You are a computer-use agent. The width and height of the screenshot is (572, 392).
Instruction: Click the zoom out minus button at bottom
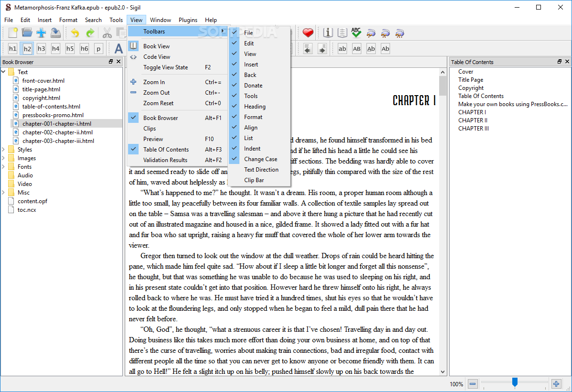pos(473,384)
